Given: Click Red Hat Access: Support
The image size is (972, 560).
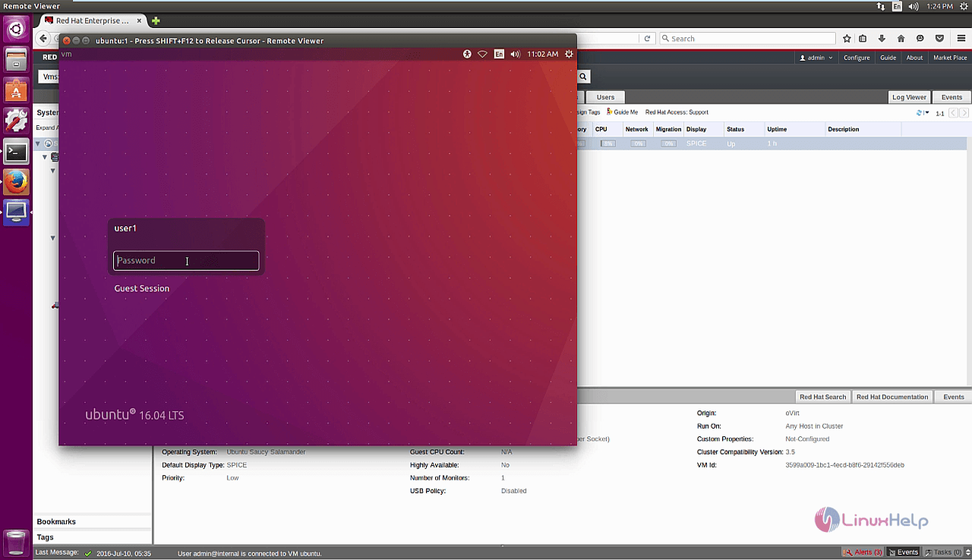Looking at the screenshot, I should [x=677, y=112].
